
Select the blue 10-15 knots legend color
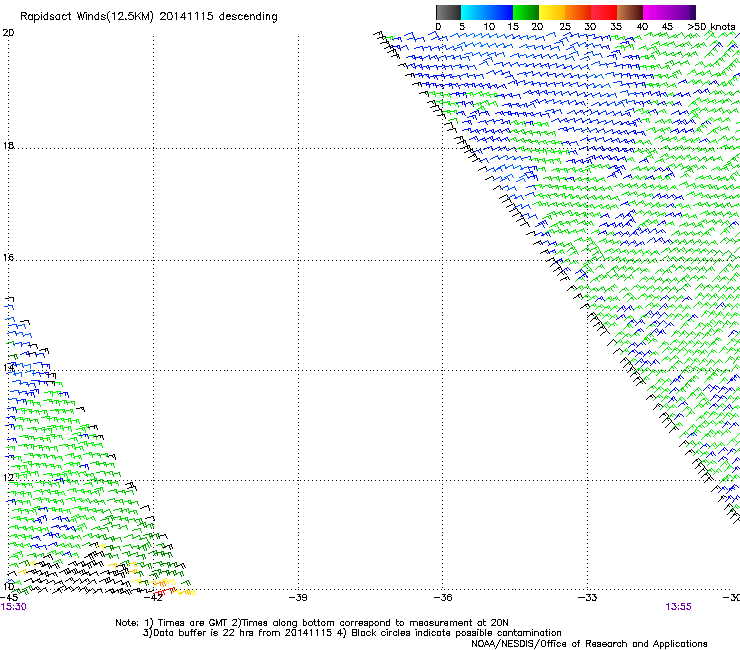point(500,12)
